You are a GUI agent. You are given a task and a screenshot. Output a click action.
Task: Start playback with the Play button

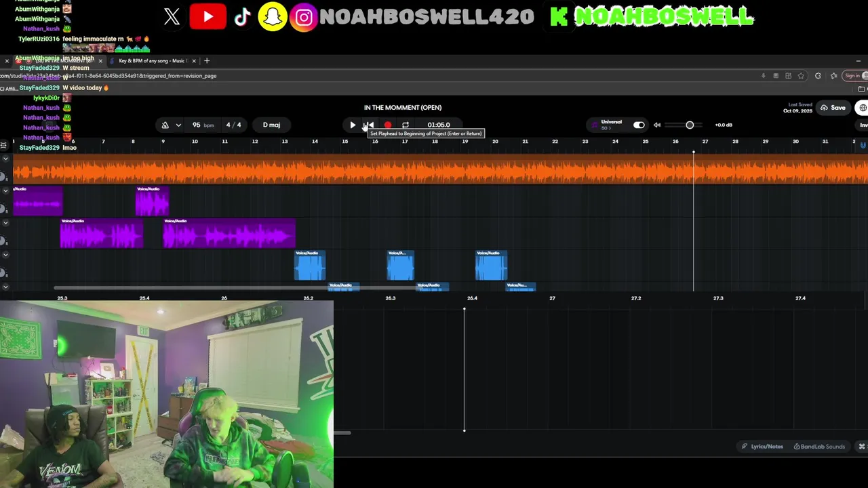(x=353, y=125)
